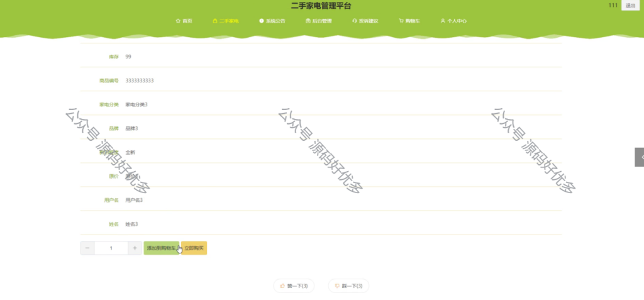Viewport: 644px width, 300px height.
Task: Expand the collapsed side panel arrow
Action: [x=640, y=157]
